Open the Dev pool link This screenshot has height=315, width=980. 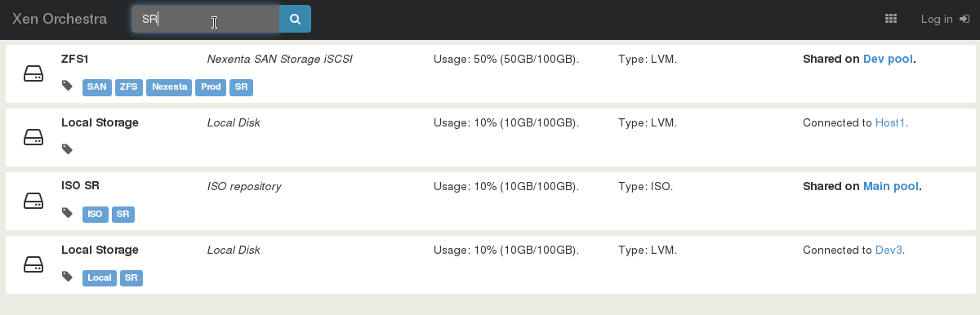(x=888, y=59)
